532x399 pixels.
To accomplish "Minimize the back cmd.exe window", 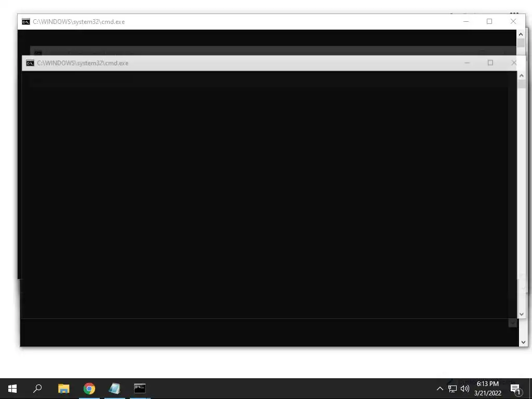I will pos(466,21).
